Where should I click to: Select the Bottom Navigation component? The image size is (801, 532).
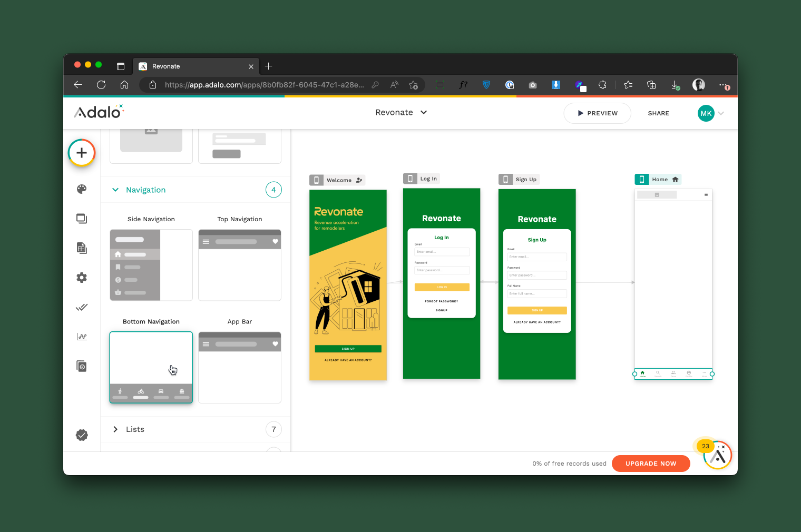pyautogui.click(x=151, y=367)
